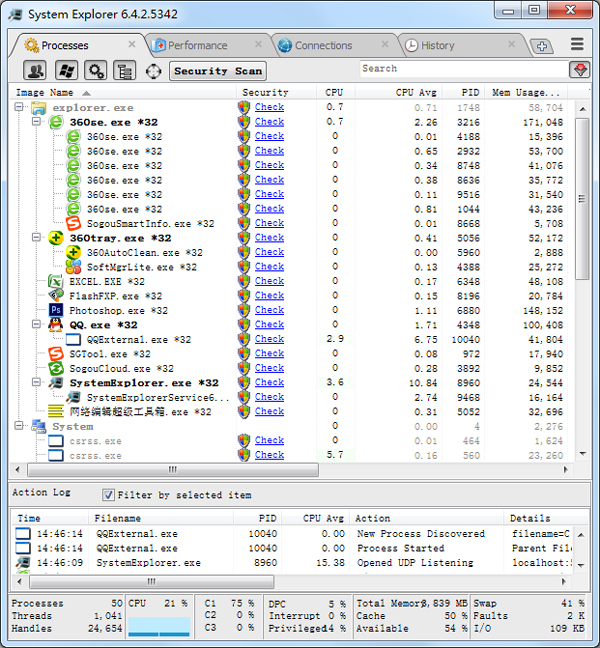Switch to the Performance tab
This screenshot has width=600, height=648.
tap(197, 45)
